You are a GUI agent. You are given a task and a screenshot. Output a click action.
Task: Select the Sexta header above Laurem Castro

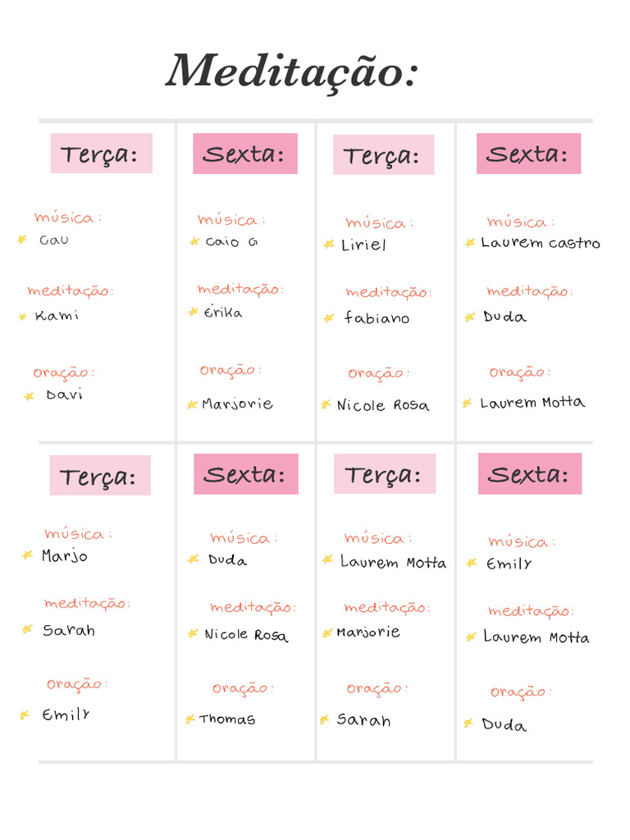coord(528,153)
